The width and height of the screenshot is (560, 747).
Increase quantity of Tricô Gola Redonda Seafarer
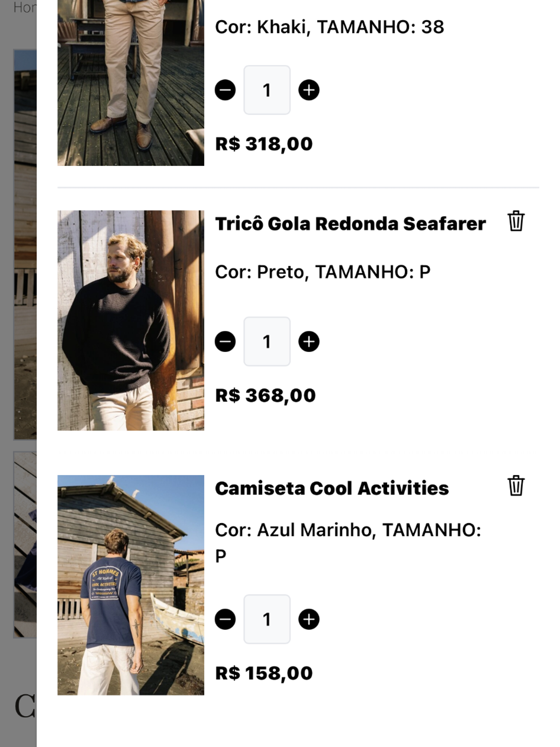309,342
